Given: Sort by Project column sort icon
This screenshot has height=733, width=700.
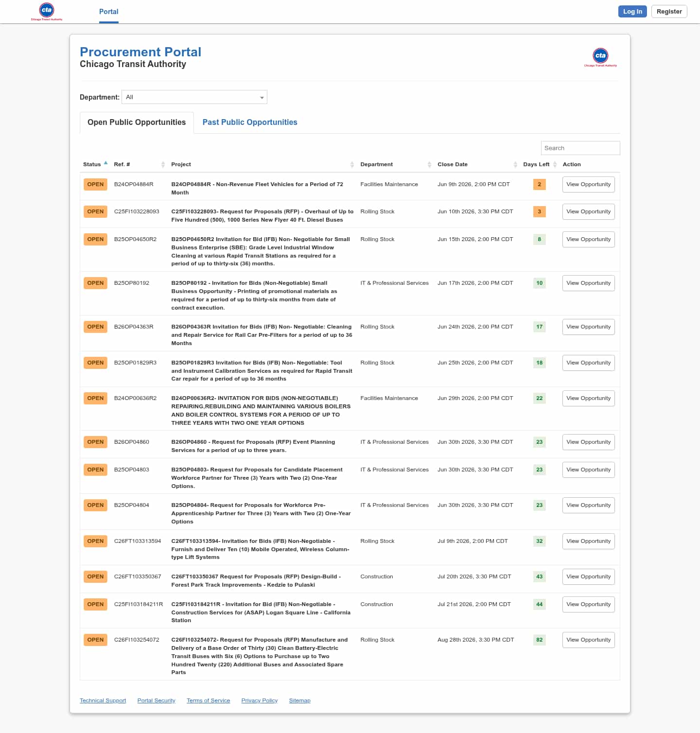Looking at the screenshot, I should tap(352, 165).
